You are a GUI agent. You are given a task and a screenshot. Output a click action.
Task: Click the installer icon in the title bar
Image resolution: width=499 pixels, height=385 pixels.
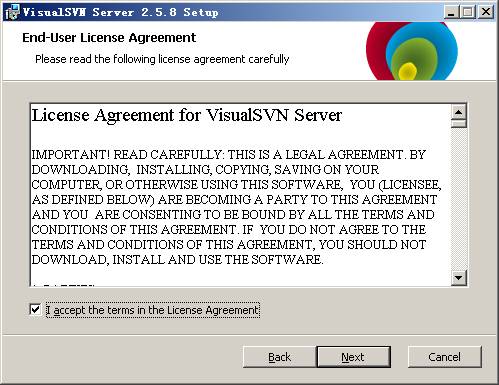point(13,12)
